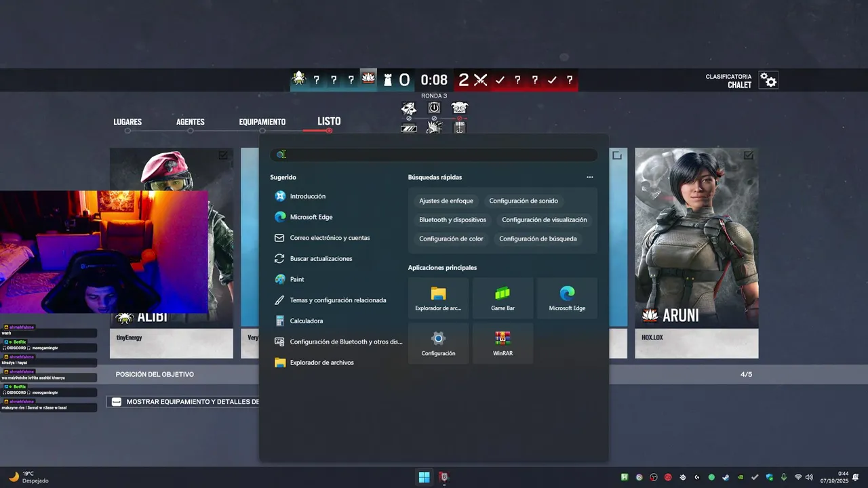Screen dimensions: 868x488
Task: Click the tinyEnergy player name
Action: pos(130,338)
